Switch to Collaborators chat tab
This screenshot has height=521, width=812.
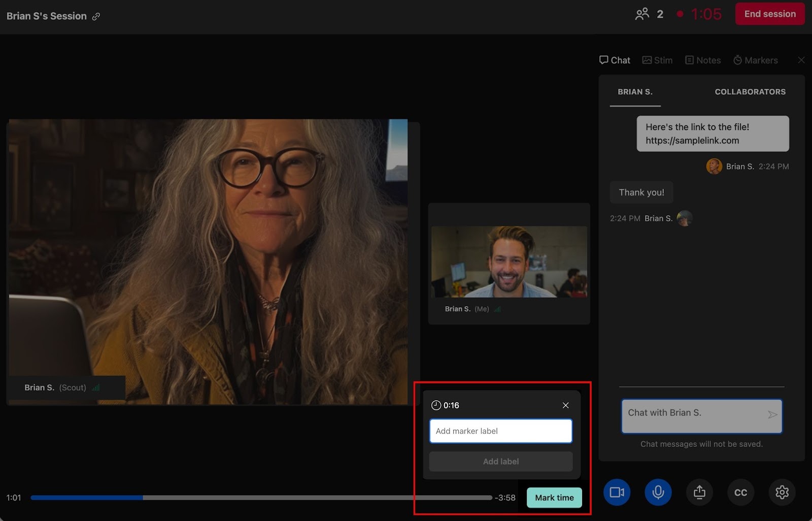pos(750,92)
